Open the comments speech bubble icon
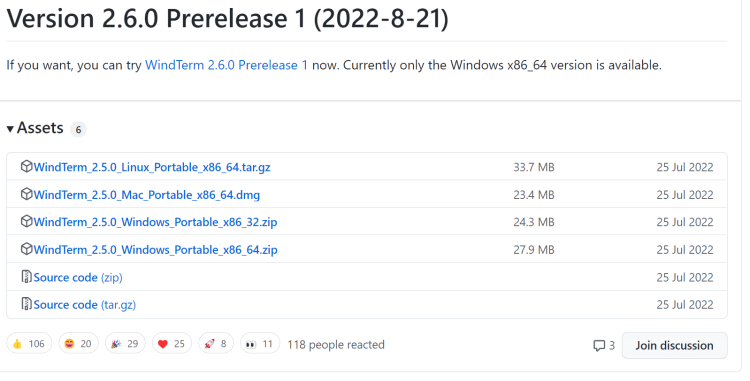Image resolution: width=750 pixels, height=381 pixels. 599,346
